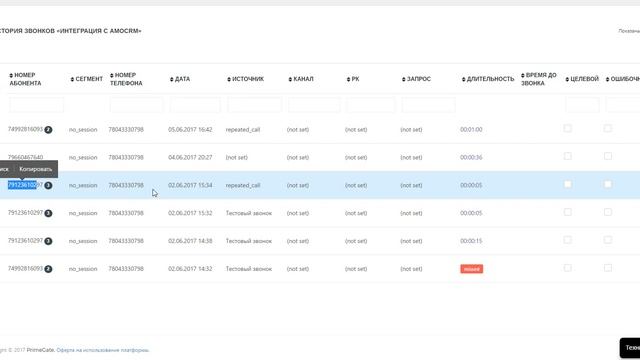This screenshot has height=360, width=640.
Task: Click date cell 02.06.2017 15:34
Action: click(x=190, y=185)
